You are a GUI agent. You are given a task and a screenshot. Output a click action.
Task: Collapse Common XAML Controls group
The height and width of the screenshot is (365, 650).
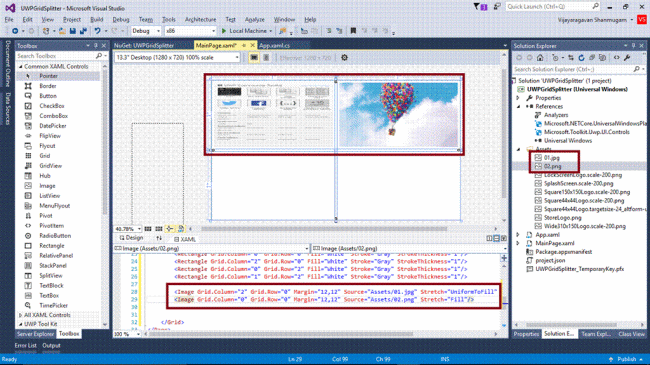tap(21, 66)
